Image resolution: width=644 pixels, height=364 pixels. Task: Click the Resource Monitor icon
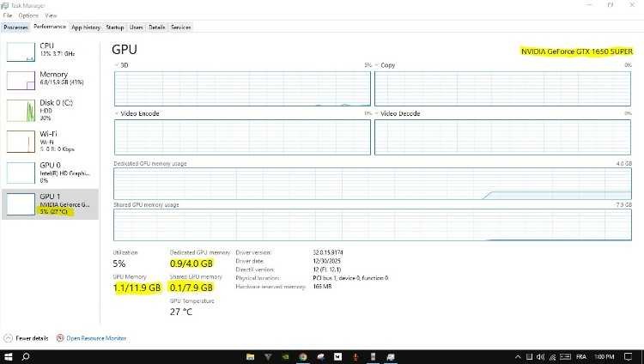pos(60,338)
